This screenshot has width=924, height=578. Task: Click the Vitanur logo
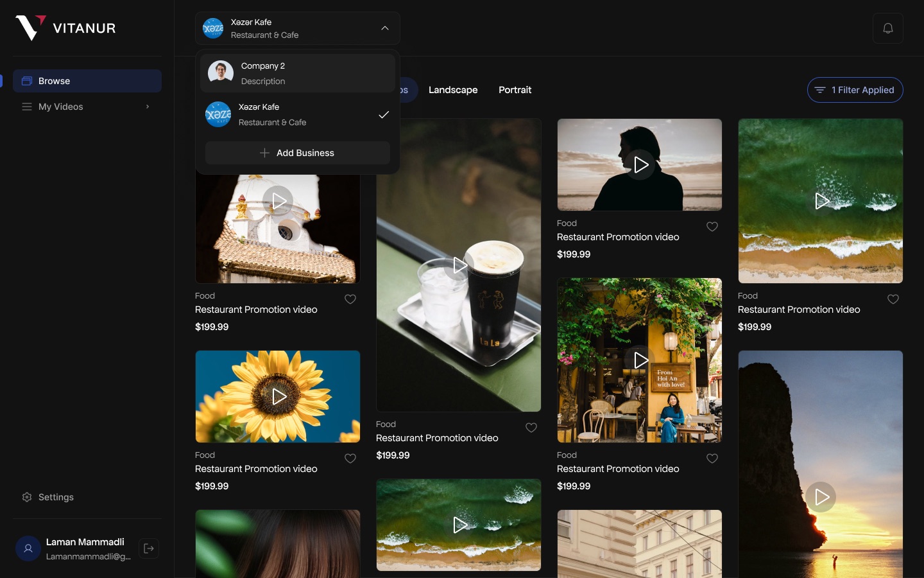click(x=65, y=28)
